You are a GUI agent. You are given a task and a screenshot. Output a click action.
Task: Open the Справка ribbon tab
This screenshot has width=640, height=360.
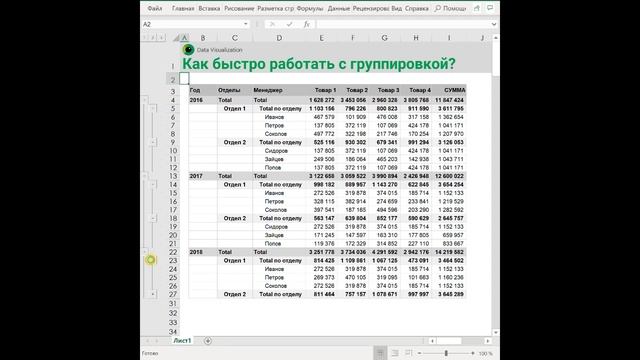tap(416, 8)
